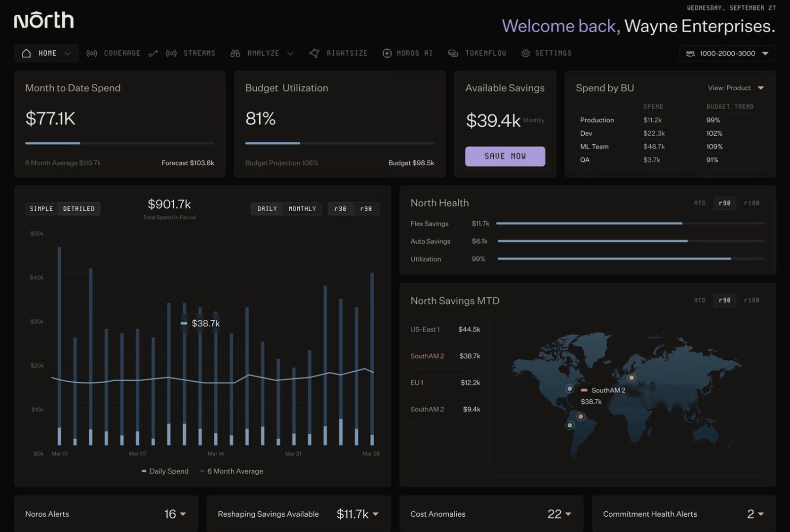Image resolution: width=790 pixels, height=532 pixels.
Task: Click the Analyze binoculars icon
Action: click(x=235, y=53)
